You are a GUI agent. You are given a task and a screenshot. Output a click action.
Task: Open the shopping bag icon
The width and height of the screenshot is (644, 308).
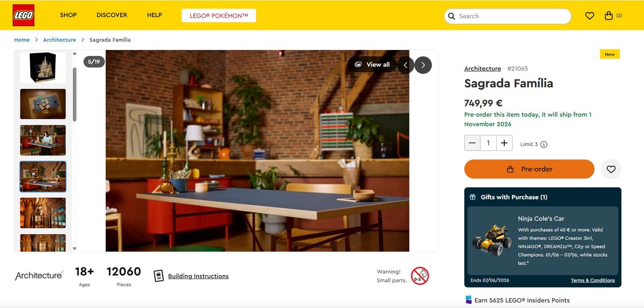pyautogui.click(x=609, y=16)
